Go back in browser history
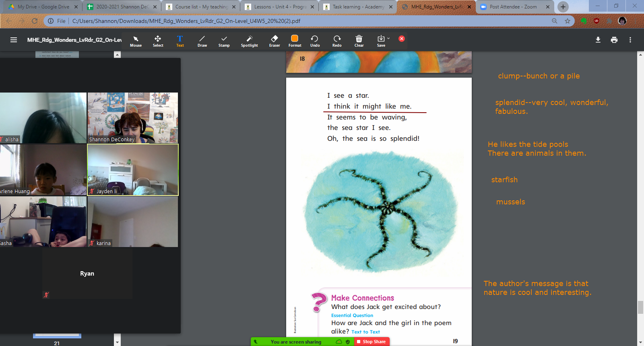Viewport: 644px width, 346px height. 9,21
